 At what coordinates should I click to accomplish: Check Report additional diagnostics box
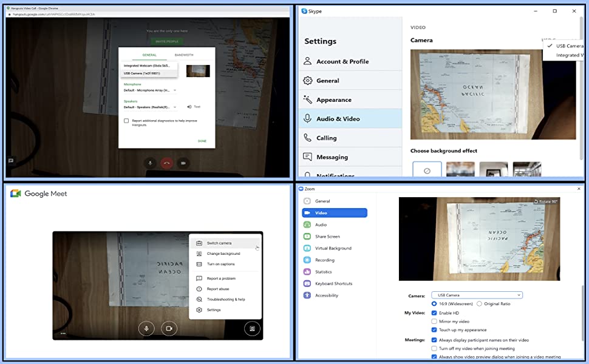coord(126,121)
